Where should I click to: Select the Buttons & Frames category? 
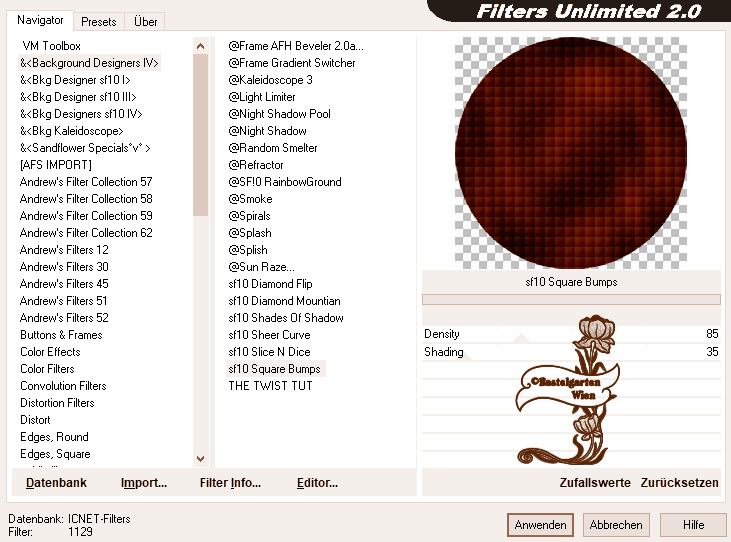tap(61, 335)
